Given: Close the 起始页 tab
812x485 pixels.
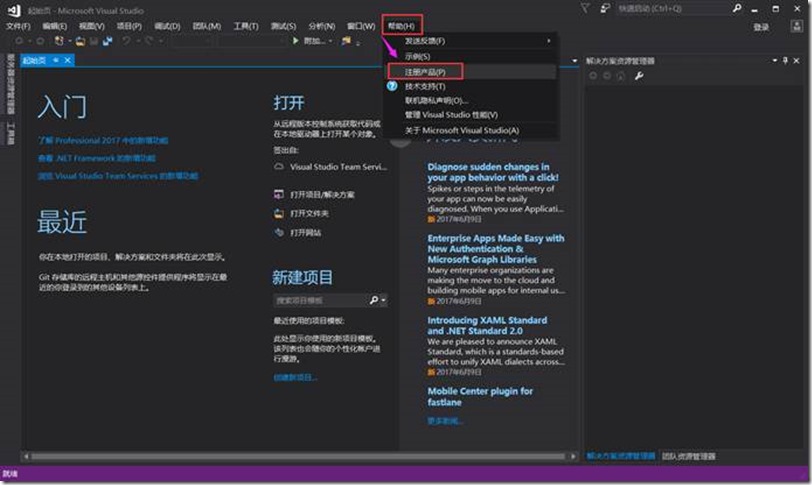Looking at the screenshot, I should pyautogui.click(x=67, y=60).
